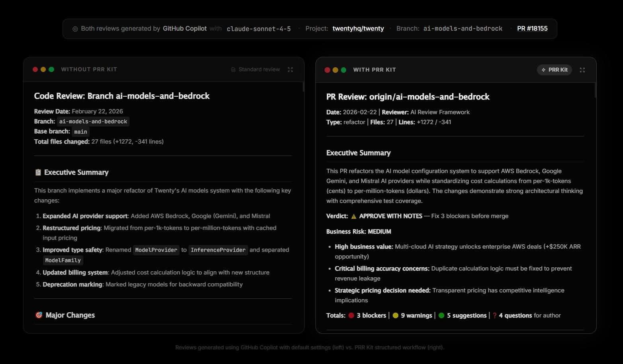
Task: Toggle the yellow traffic light on the right window
Action: pyautogui.click(x=335, y=69)
